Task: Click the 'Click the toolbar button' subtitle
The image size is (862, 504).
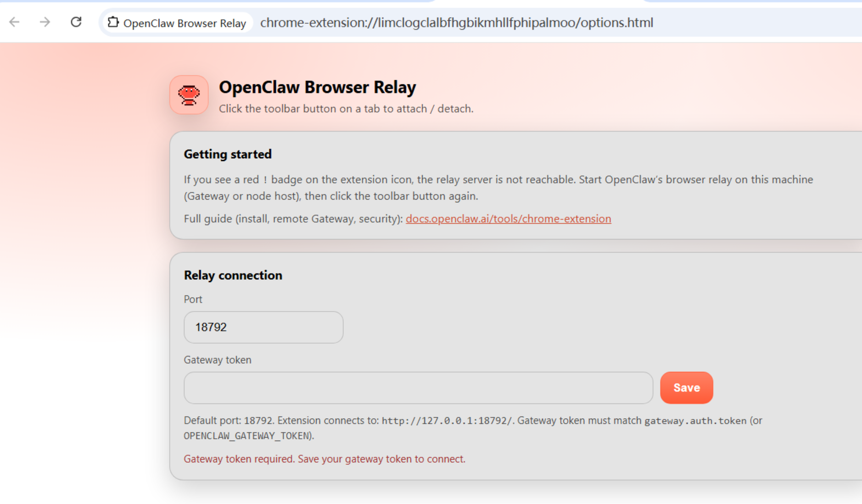Action: click(x=346, y=109)
